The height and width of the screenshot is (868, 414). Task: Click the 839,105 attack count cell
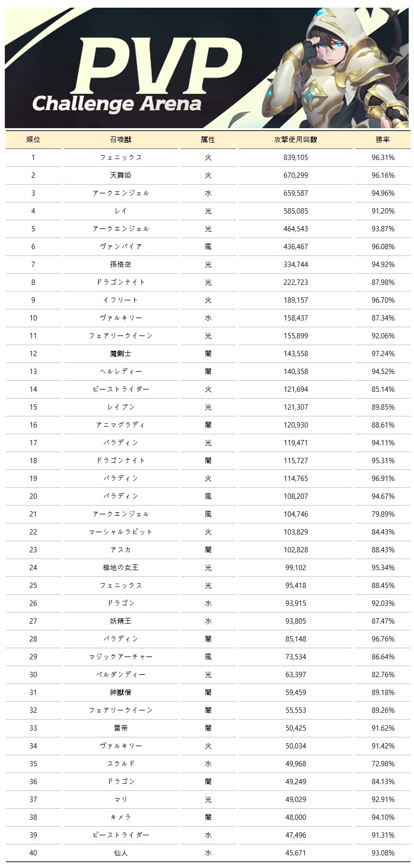click(296, 158)
